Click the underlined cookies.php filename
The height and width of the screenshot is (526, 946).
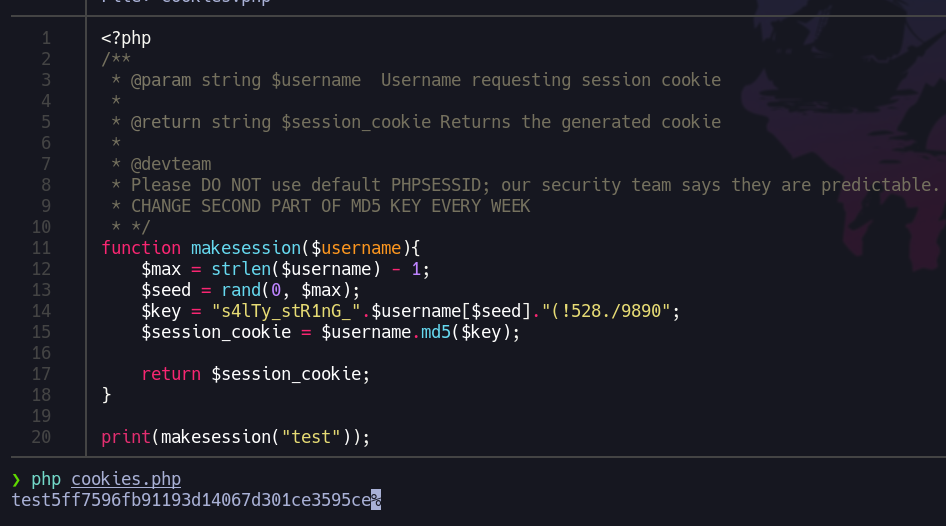126,479
